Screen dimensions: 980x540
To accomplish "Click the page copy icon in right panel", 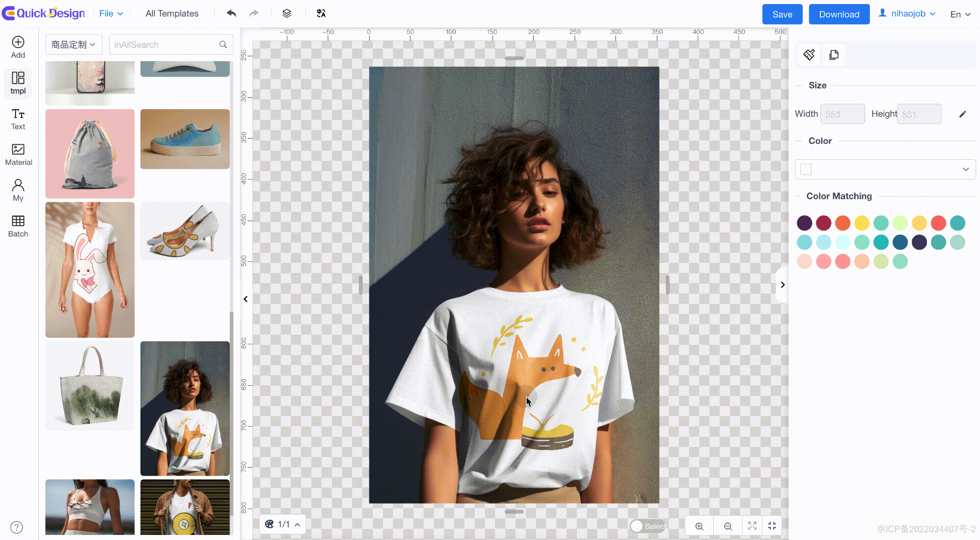I will point(834,55).
